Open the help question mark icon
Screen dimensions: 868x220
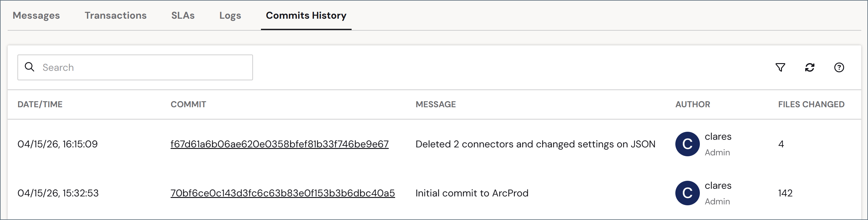point(839,67)
